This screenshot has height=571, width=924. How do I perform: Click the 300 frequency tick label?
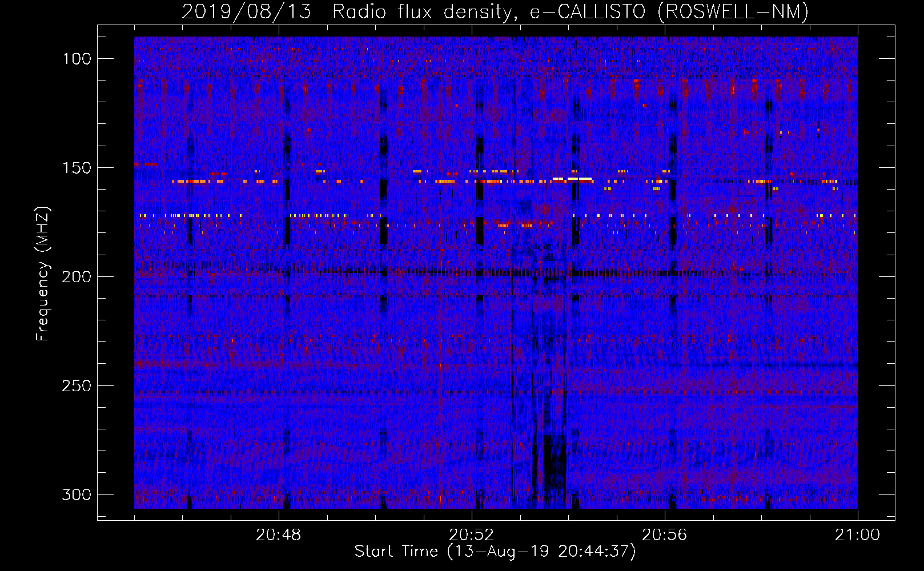(77, 494)
